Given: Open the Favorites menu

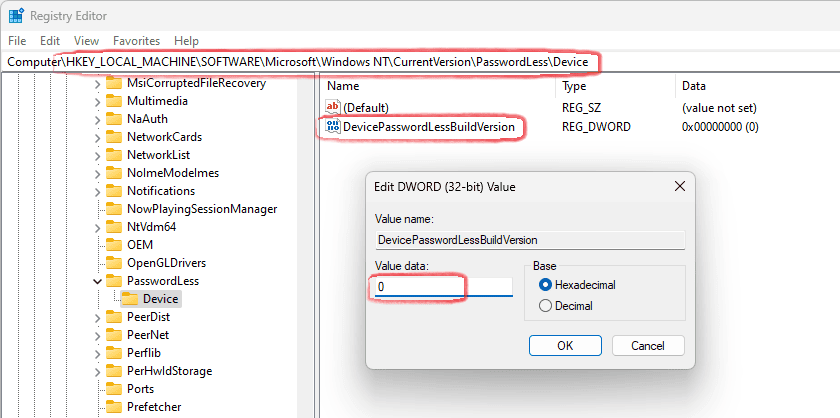Looking at the screenshot, I should [136, 41].
